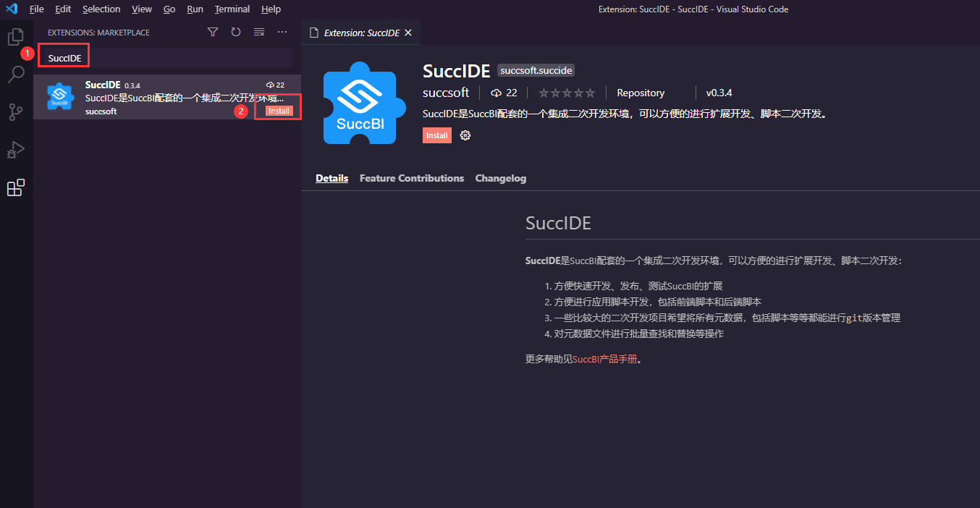The width and height of the screenshot is (980, 508).
Task: Open the Repository link
Action: (640, 93)
